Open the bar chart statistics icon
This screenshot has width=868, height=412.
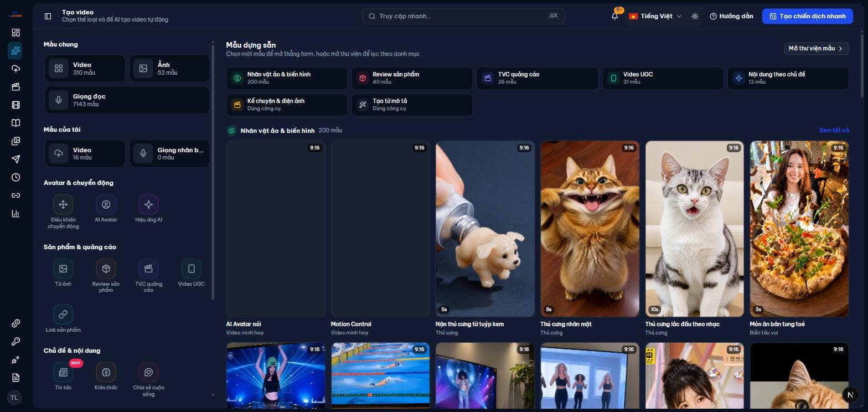pos(15,213)
